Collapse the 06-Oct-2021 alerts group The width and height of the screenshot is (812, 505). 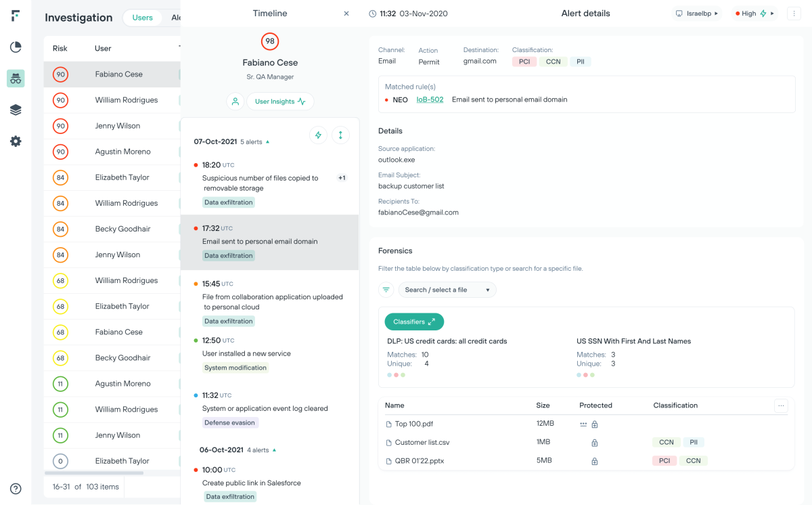click(274, 449)
